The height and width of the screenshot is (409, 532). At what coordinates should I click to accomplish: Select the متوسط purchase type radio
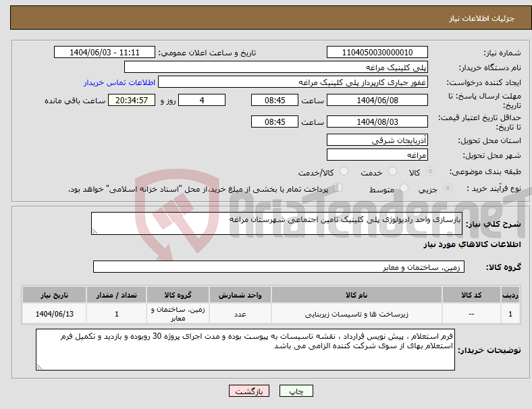pyautogui.click(x=404, y=188)
